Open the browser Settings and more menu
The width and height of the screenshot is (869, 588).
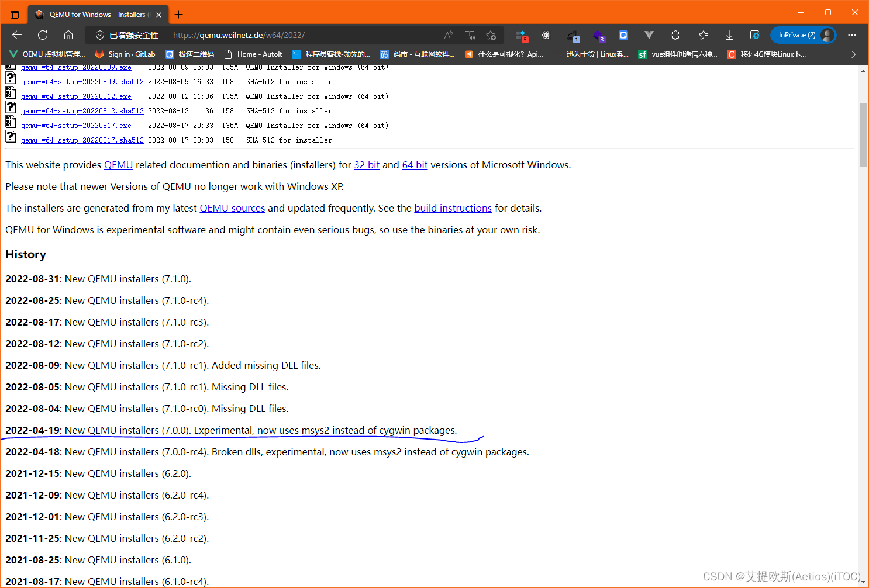point(852,35)
